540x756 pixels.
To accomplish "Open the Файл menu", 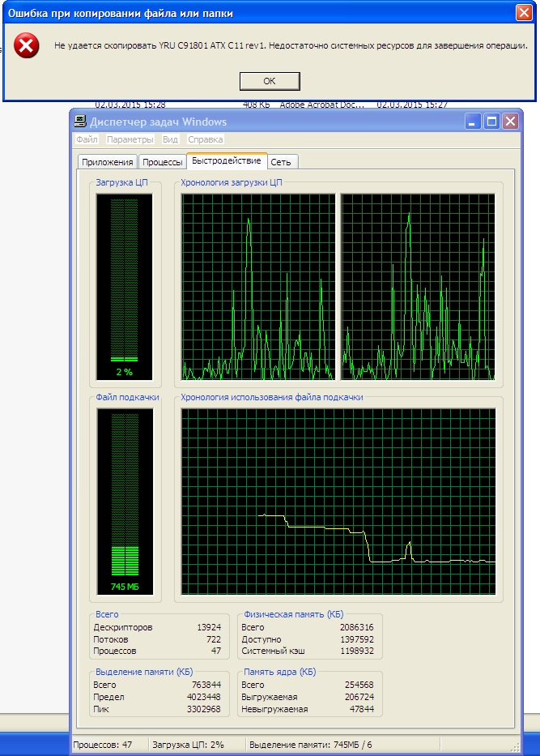I will (x=87, y=139).
